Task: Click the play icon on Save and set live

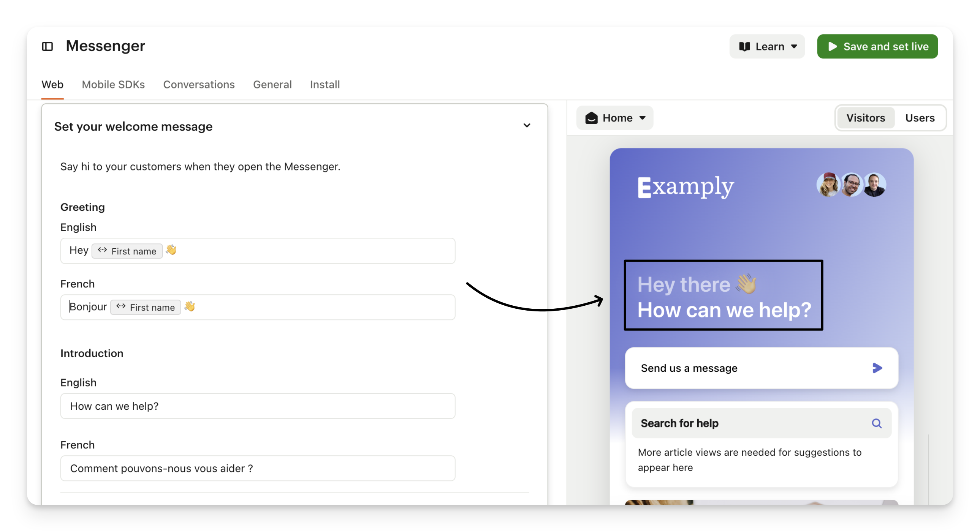Action: (x=833, y=46)
